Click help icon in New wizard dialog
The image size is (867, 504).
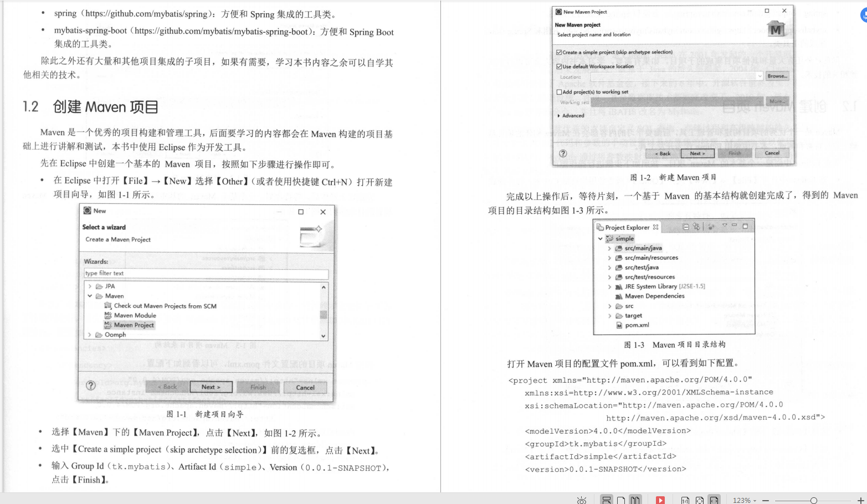point(91,385)
